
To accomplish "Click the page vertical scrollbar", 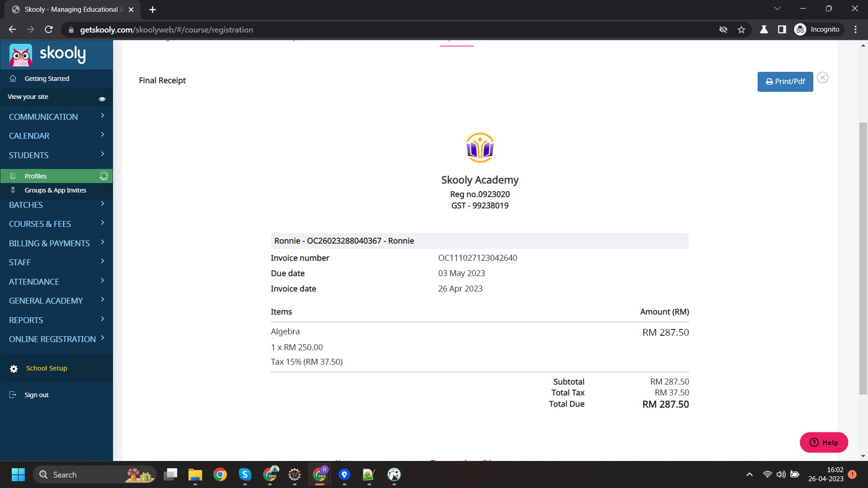I will tap(863, 258).
